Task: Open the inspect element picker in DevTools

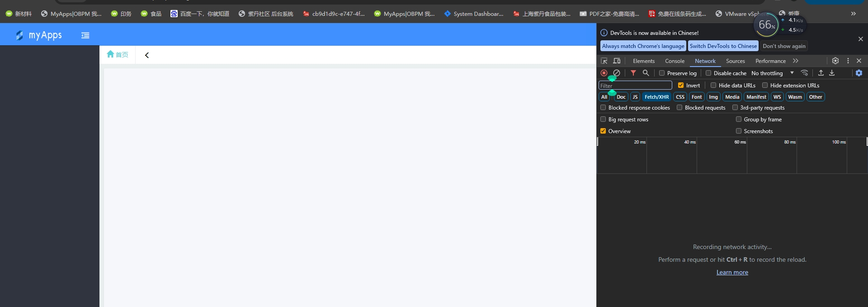Action: click(604, 61)
